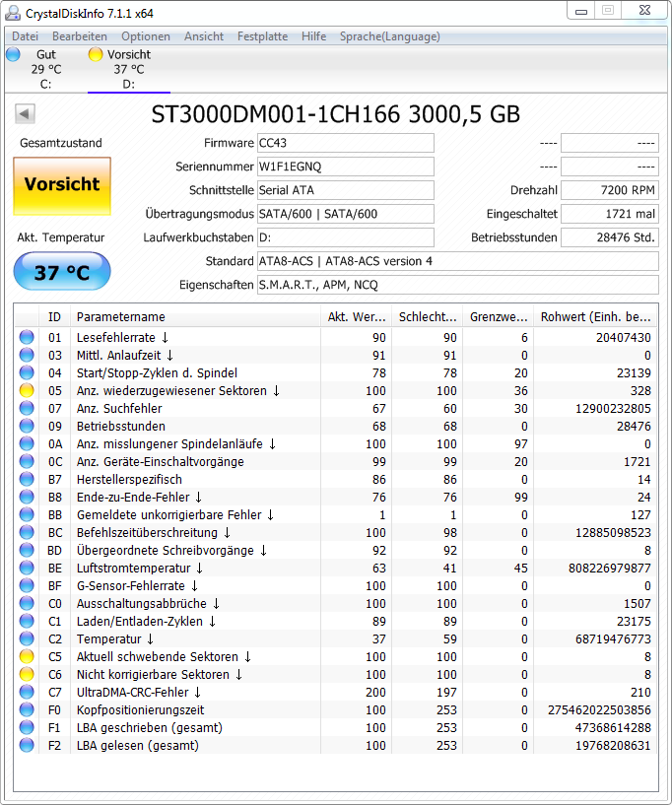Click the yellow Vorsicht health status button
Screen dimensions: 672x805
[62, 186]
